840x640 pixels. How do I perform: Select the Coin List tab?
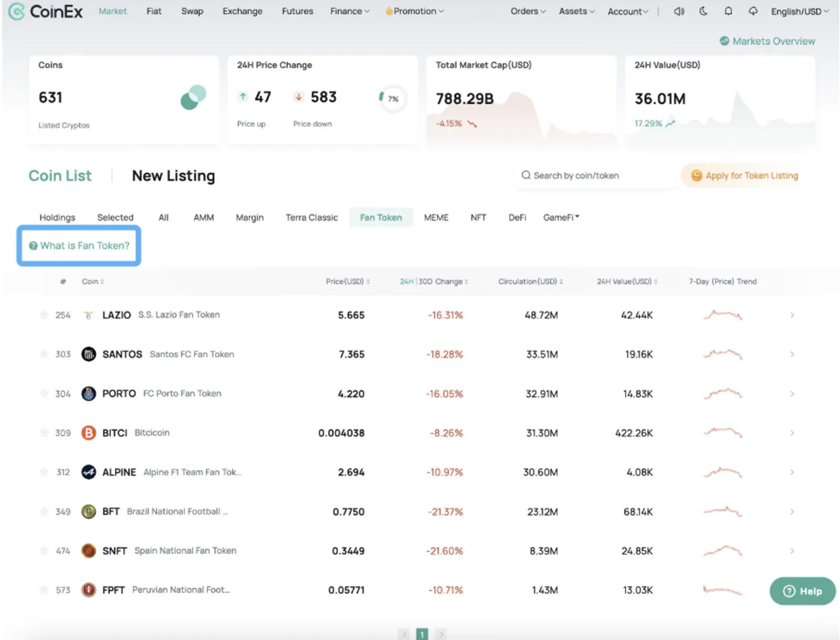pos(60,176)
